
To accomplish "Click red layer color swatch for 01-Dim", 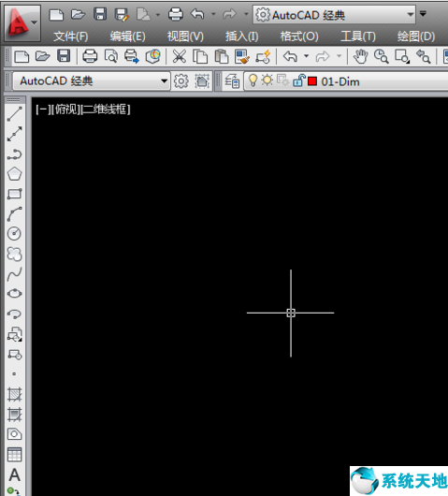I will pos(312,81).
